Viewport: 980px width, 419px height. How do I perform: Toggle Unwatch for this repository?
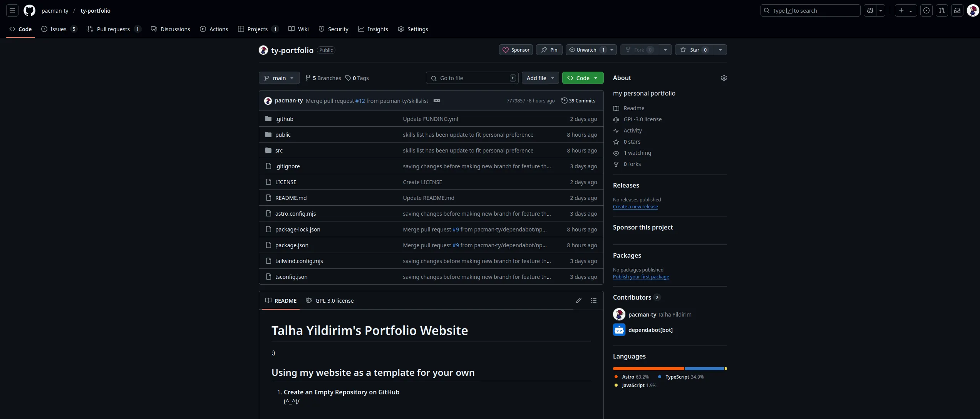[x=586, y=50]
